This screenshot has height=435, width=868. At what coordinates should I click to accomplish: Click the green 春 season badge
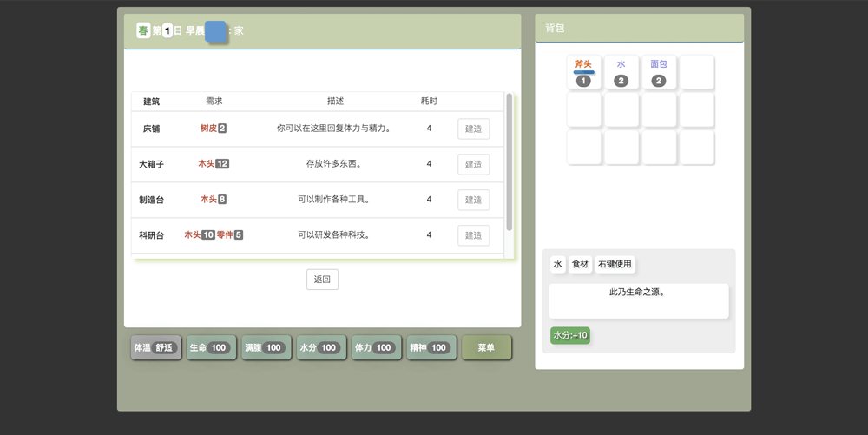143,30
